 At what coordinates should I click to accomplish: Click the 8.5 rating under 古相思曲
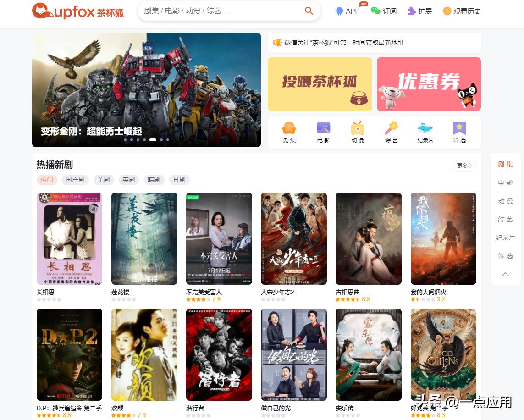click(x=366, y=299)
